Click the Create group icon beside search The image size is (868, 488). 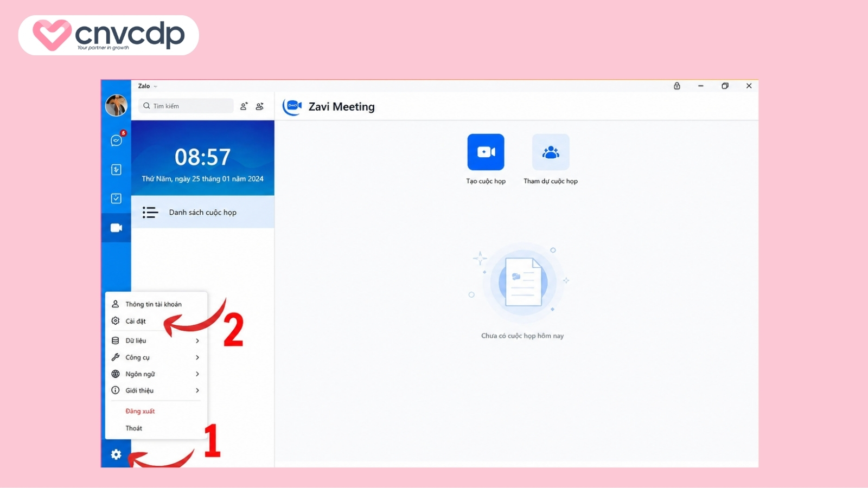coord(260,106)
